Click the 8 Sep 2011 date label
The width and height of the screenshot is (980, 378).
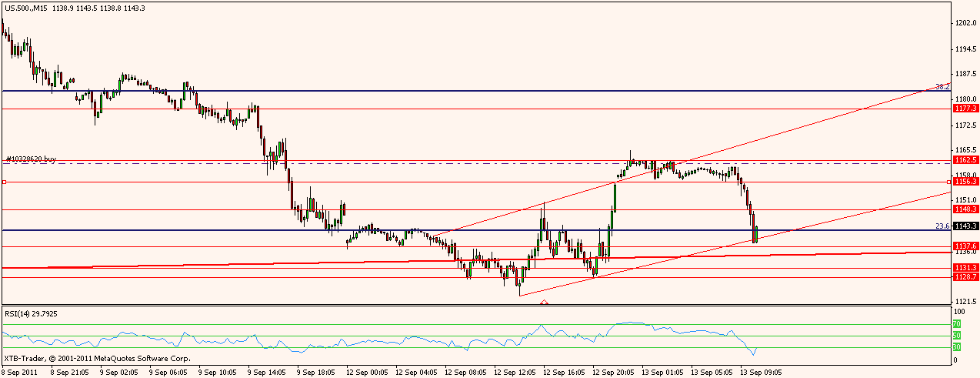[x=21, y=371]
